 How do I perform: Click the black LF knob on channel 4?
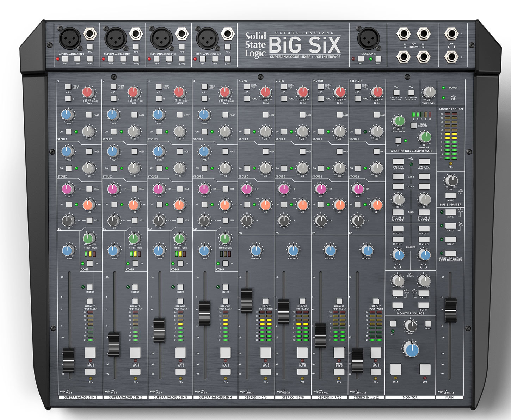coord(204,221)
